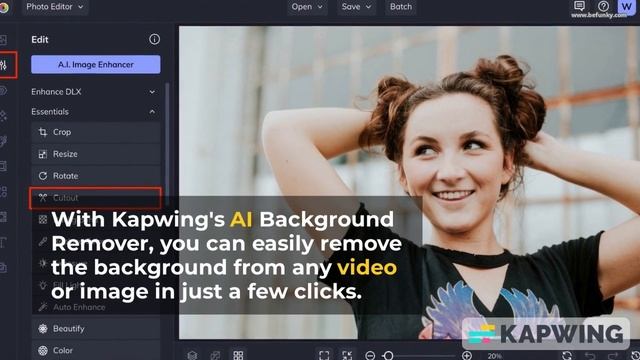Choose the Auto Enhance tool
This screenshot has height=360, width=640.
click(x=96, y=307)
